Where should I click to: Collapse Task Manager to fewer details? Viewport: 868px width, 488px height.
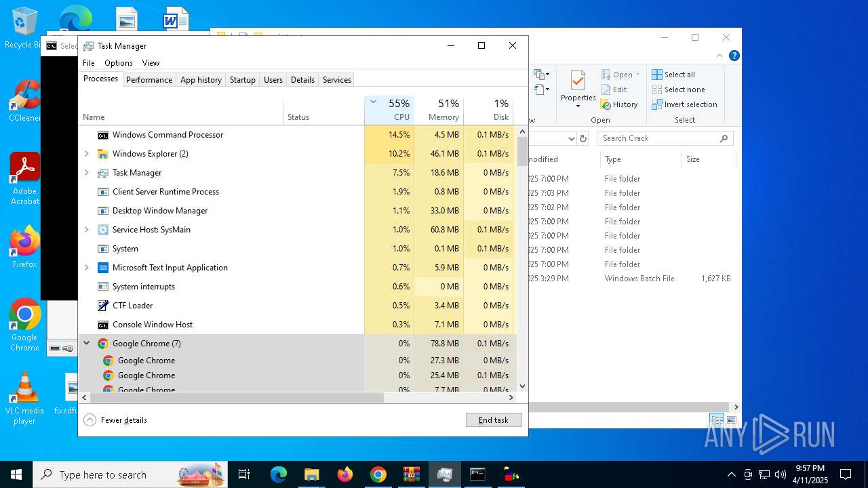pyautogui.click(x=115, y=420)
